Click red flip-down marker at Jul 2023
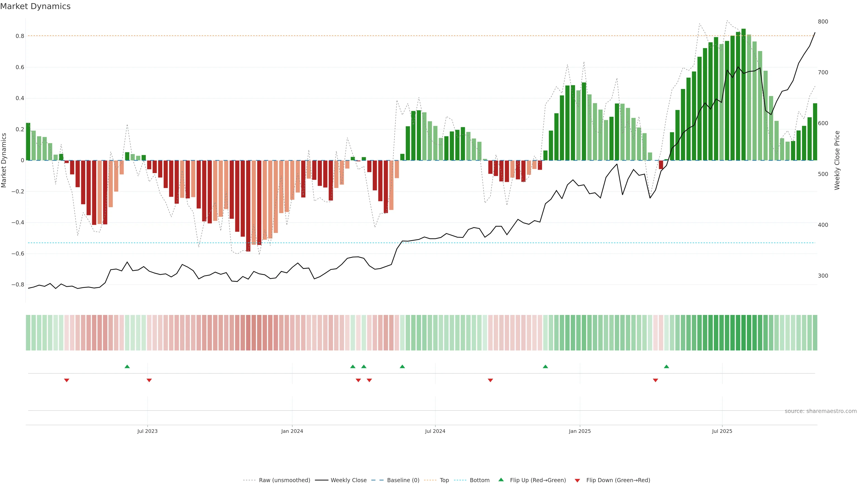 point(149,380)
